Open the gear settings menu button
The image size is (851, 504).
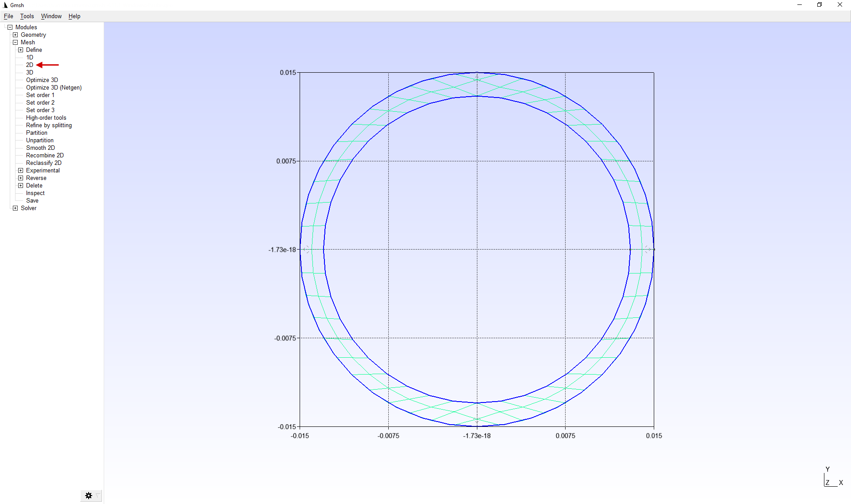pos(89,496)
